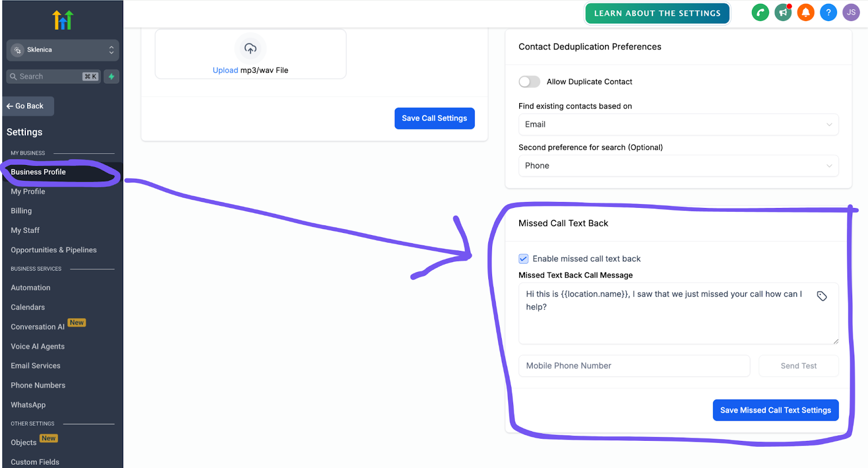Uncheck Enable missed call text back

(524, 259)
